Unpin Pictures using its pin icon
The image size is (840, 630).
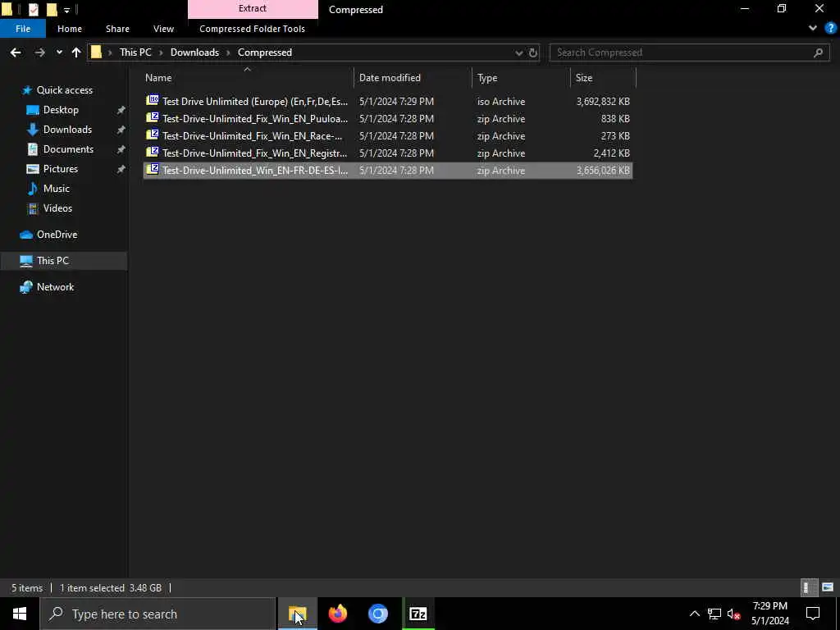(121, 169)
